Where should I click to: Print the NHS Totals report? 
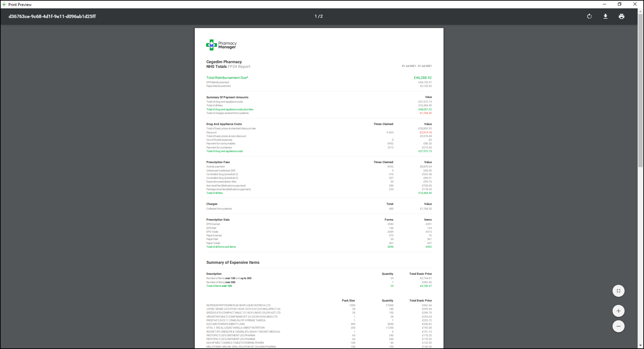pos(622,16)
